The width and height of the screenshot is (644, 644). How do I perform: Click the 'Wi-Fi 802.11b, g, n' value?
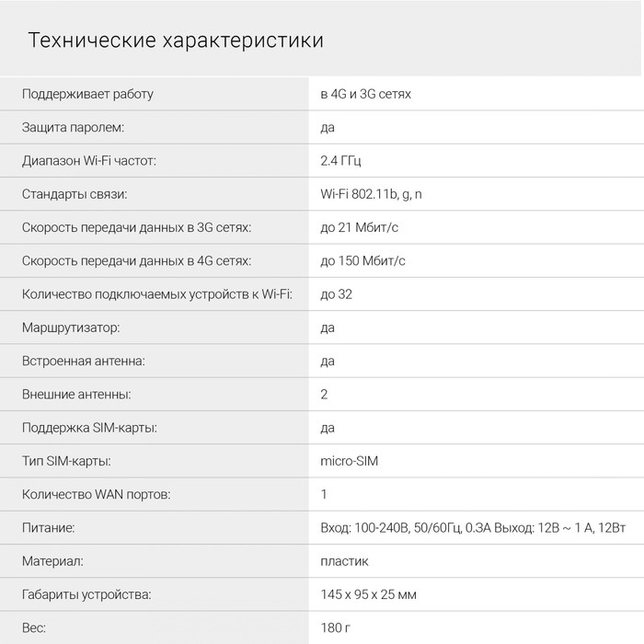pyautogui.click(x=371, y=194)
